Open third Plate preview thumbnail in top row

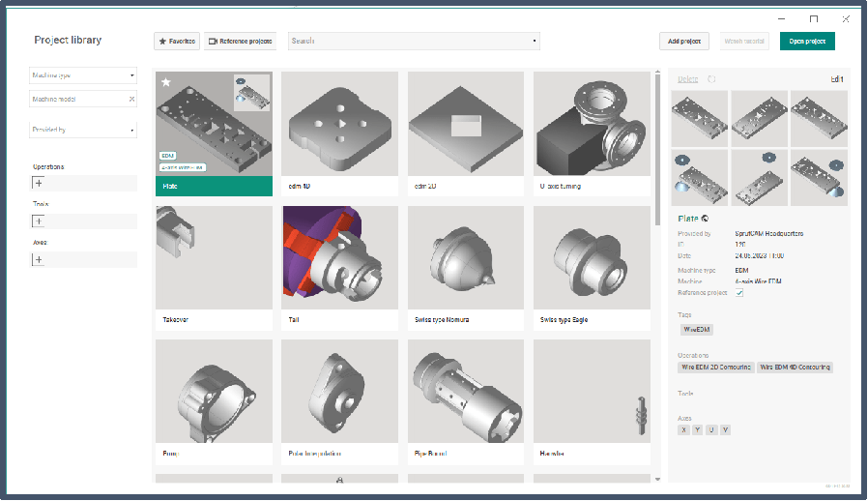click(819, 119)
